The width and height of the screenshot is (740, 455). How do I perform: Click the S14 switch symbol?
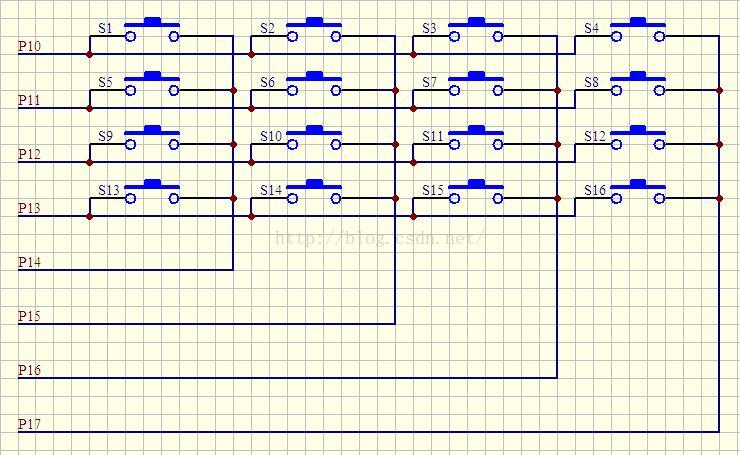click(x=314, y=192)
